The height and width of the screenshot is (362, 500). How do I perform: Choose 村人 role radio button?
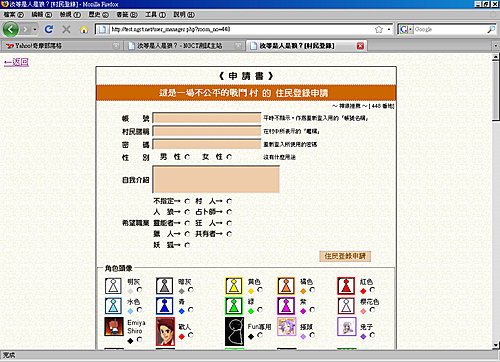(x=229, y=201)
